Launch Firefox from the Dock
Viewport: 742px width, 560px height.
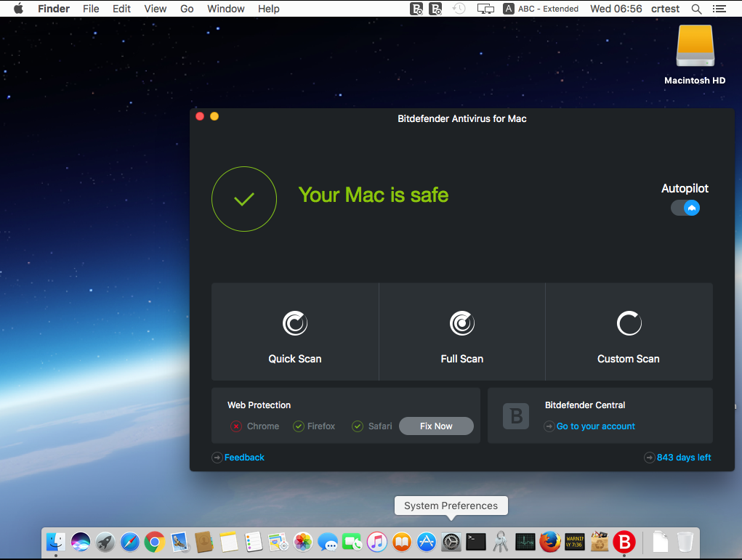click(x=550, y=542)
